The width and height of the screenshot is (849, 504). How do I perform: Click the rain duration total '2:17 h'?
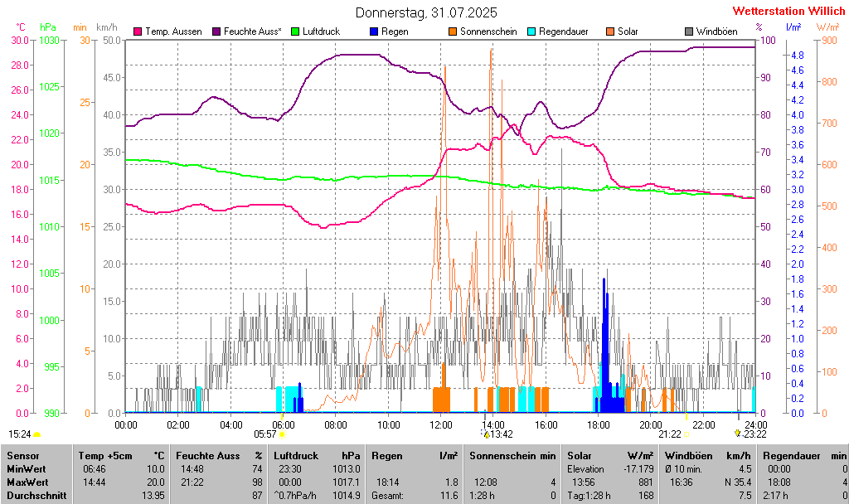(775, 495)
